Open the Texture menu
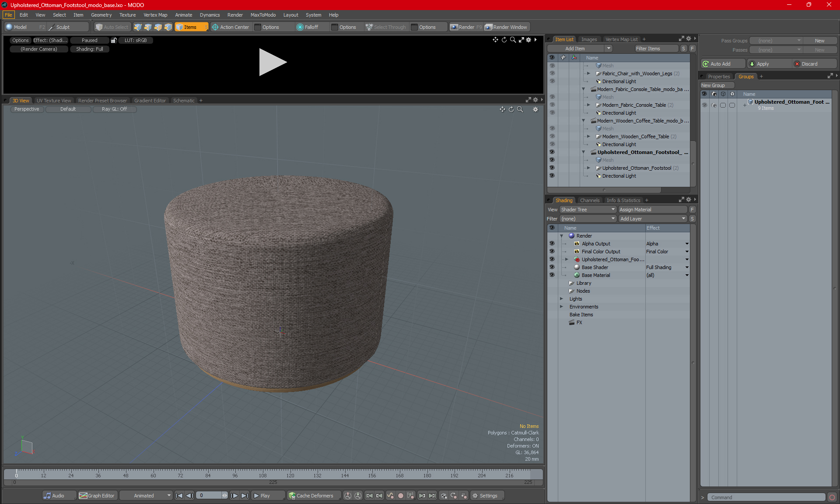The width and height of the screenshot is (840, 504). 127,15
